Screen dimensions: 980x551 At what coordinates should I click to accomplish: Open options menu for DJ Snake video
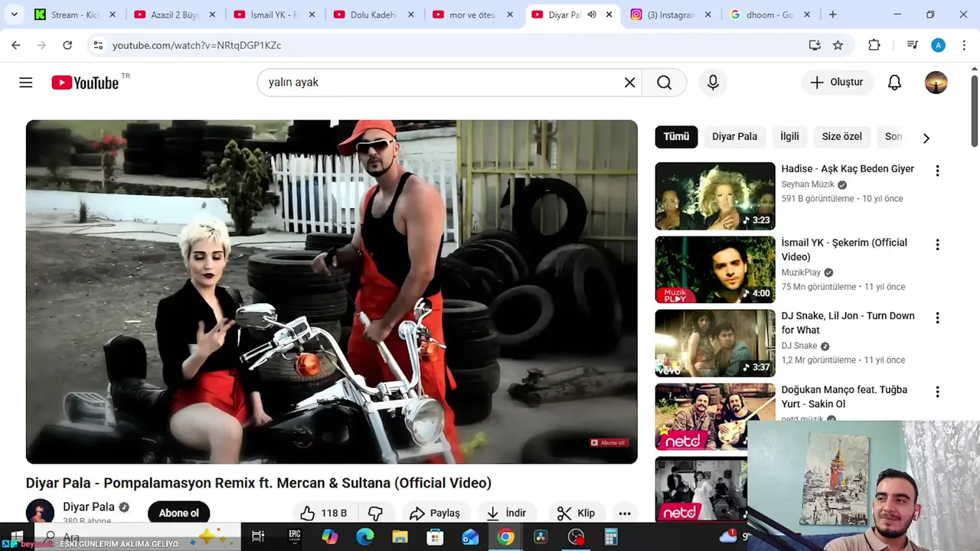[937, 318]
